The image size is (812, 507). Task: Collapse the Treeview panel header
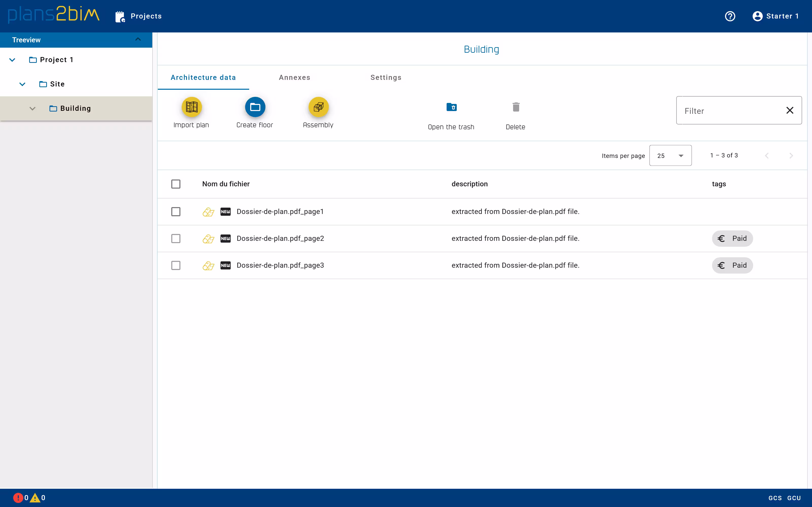point(138,40)
